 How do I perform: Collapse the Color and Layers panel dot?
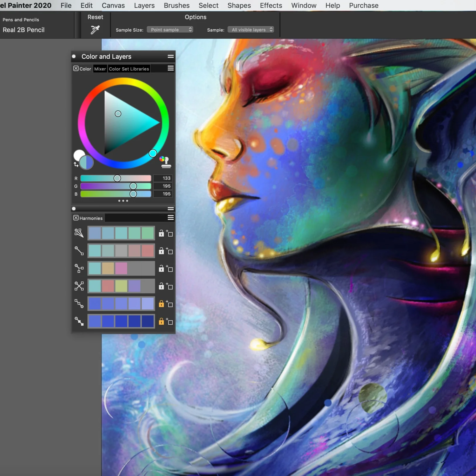tap(74, 56)
